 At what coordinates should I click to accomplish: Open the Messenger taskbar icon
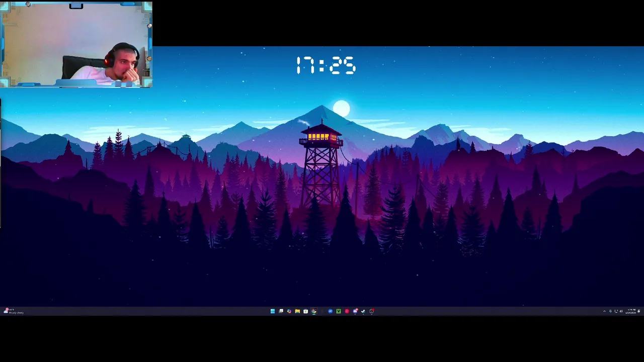(331, 311)
